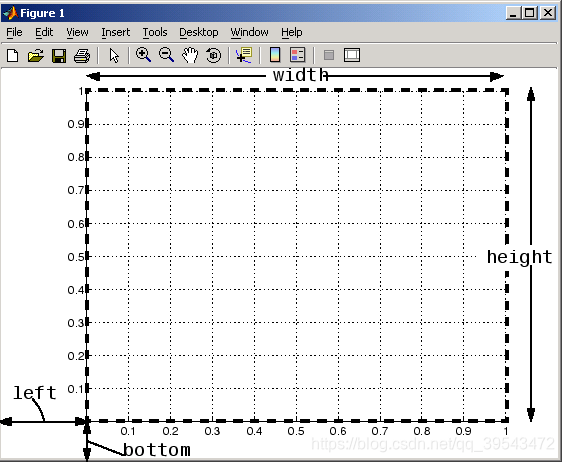Click the x-axis tick label 0.5
The height and width of the screenshot is (462, 564).
click(x=296, y=431)
